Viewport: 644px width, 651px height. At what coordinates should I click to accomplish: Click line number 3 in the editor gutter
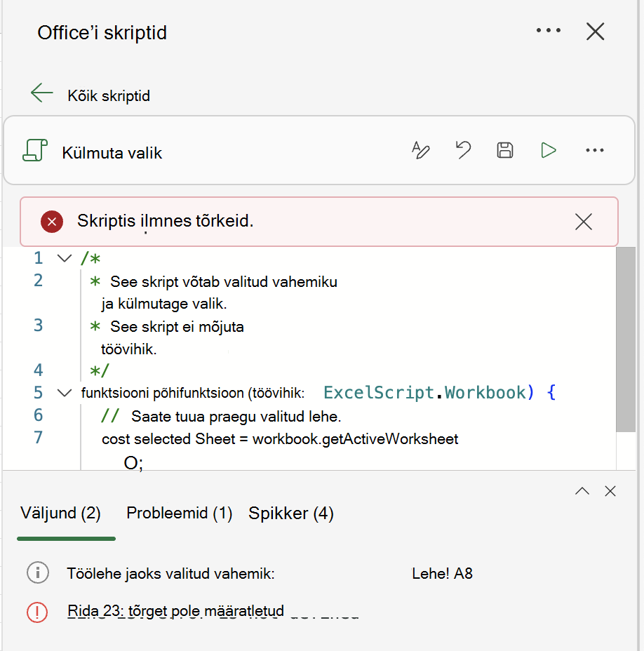pos(38,325)
